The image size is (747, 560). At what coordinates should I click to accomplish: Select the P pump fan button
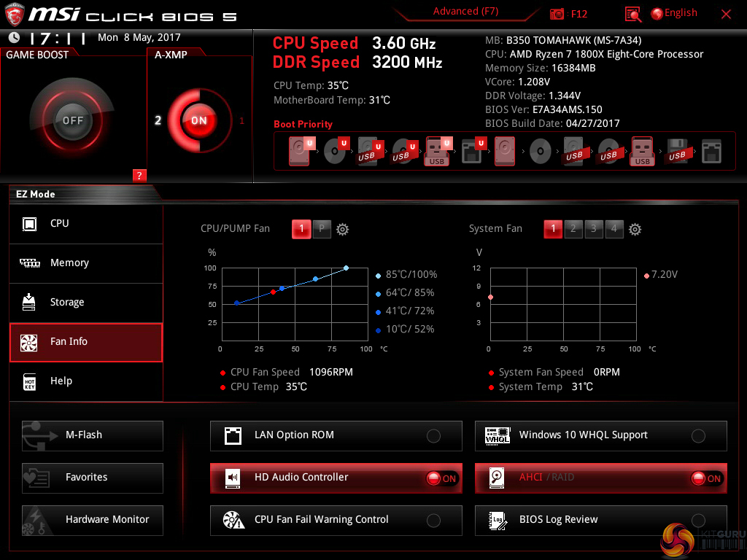click(322, 228)
